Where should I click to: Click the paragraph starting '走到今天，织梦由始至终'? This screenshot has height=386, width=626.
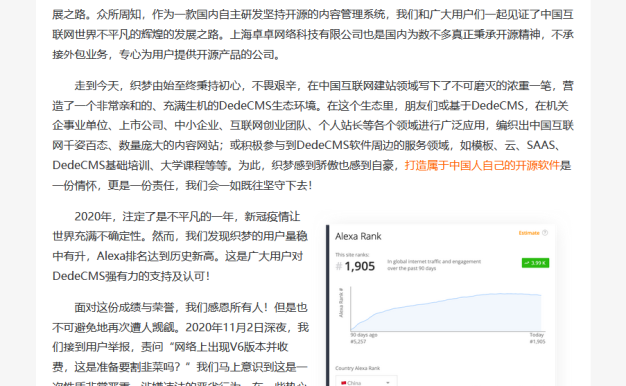tap(313, 135)
